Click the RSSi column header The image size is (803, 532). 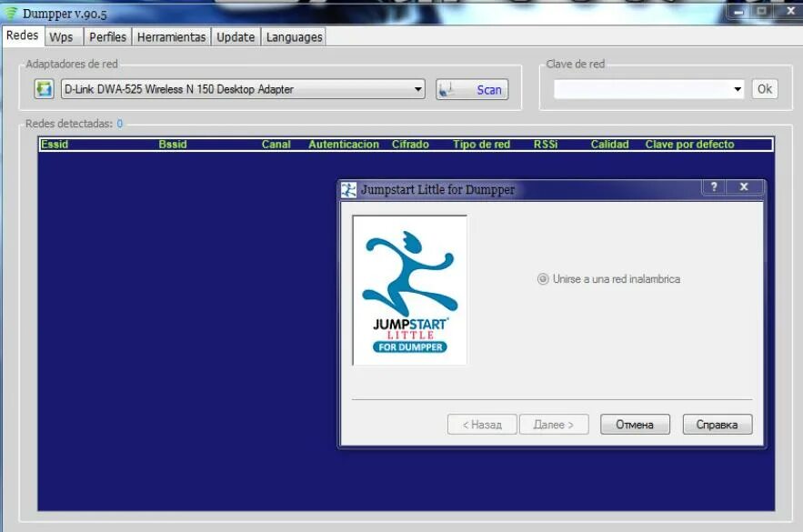click(x=546, y=145)
